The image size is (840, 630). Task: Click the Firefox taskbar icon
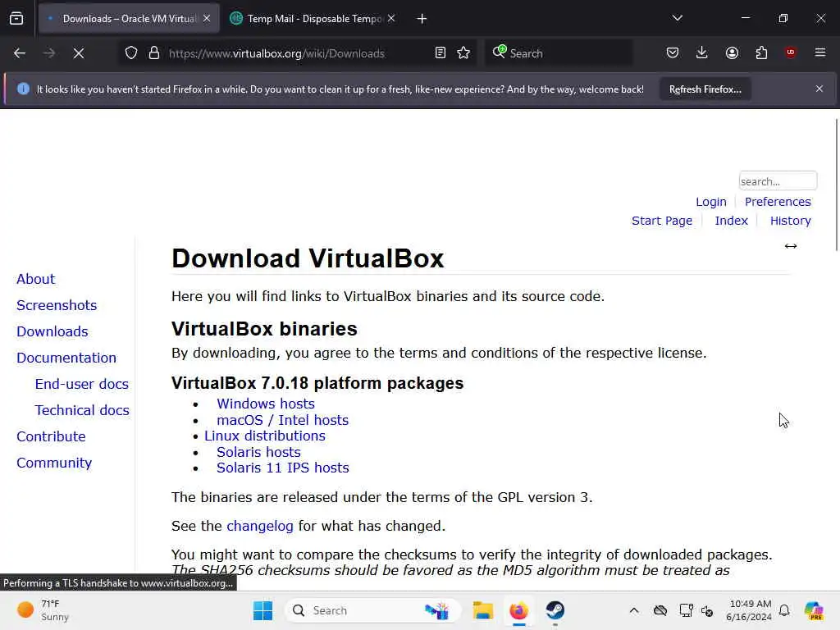(x=518, y=610)
